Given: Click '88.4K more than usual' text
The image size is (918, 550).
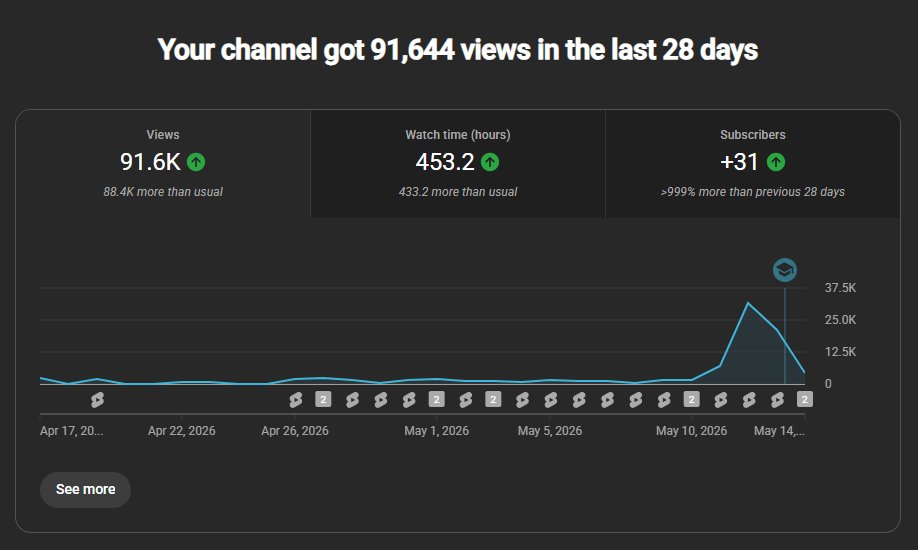Looking at the screenshot, I should 163,192.
